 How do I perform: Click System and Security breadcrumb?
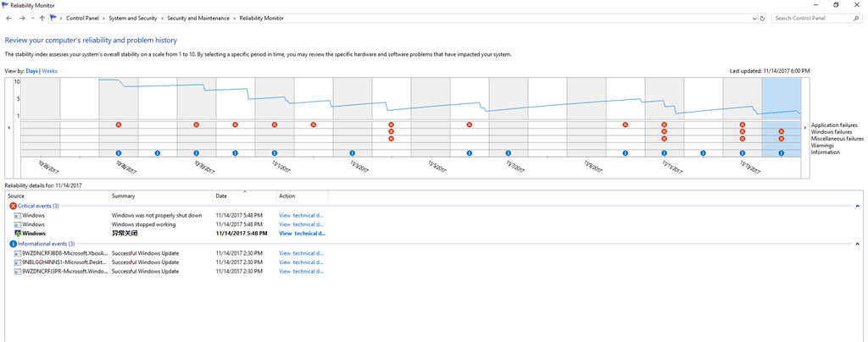click(133, 19)
